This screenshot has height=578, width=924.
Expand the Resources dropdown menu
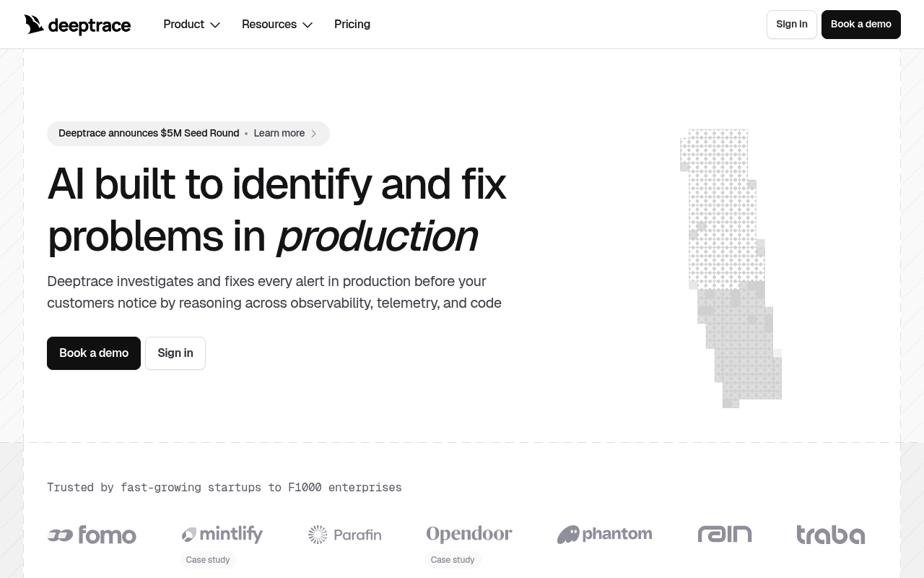click(x=277, y=25)
